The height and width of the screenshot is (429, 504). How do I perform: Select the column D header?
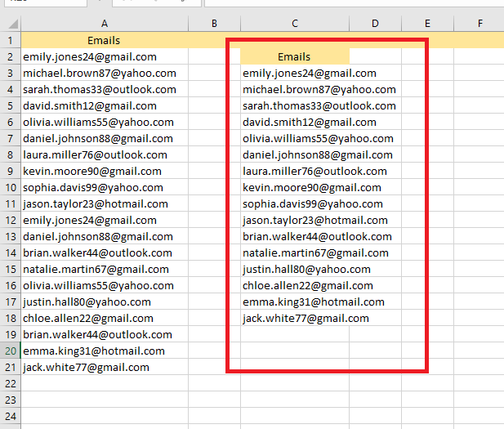(x=375, y=24)
